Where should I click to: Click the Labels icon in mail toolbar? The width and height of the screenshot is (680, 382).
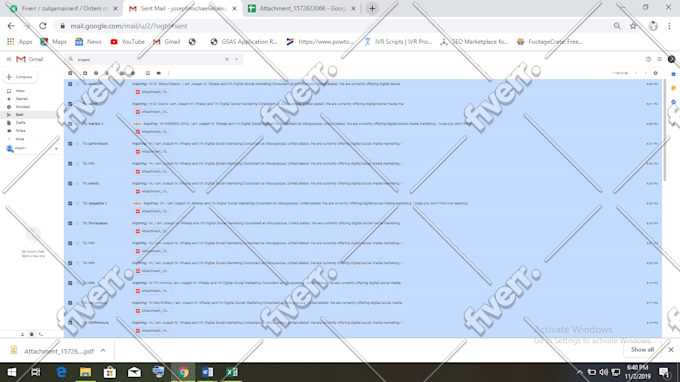tap(158, 73)
